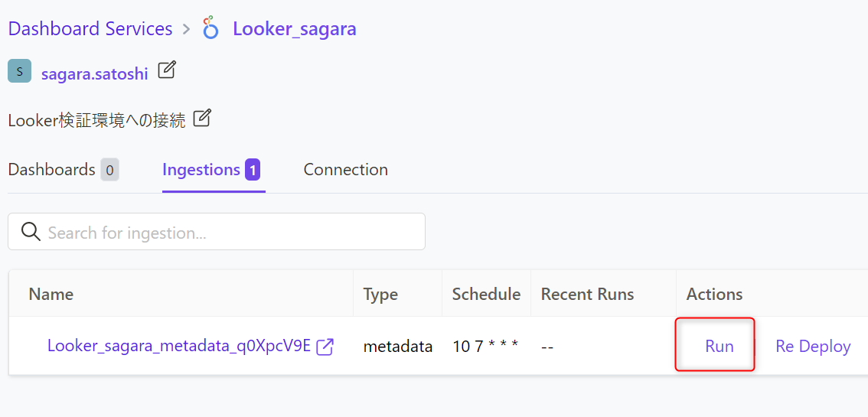Click the magnifying glass search icon
The width and height of the screenshot is (868, 417).
(31, 231)
